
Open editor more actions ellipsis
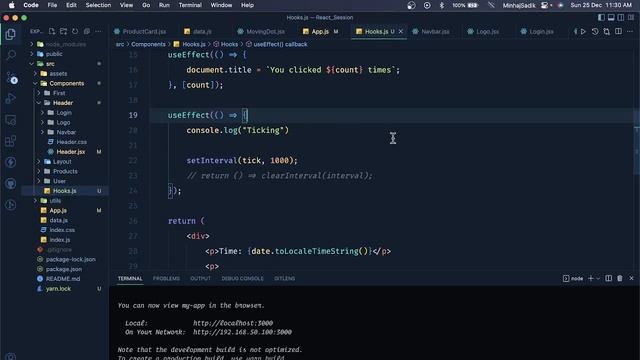click(630, 31)
